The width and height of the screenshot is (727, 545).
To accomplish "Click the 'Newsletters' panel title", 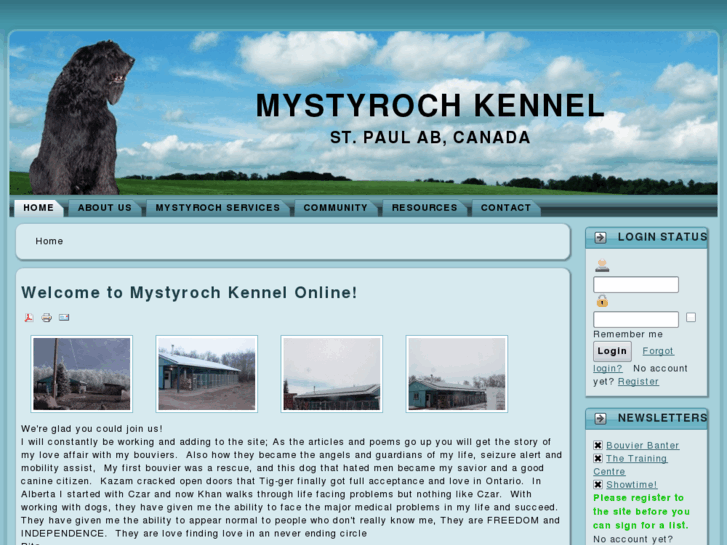I will coord(663,418).
